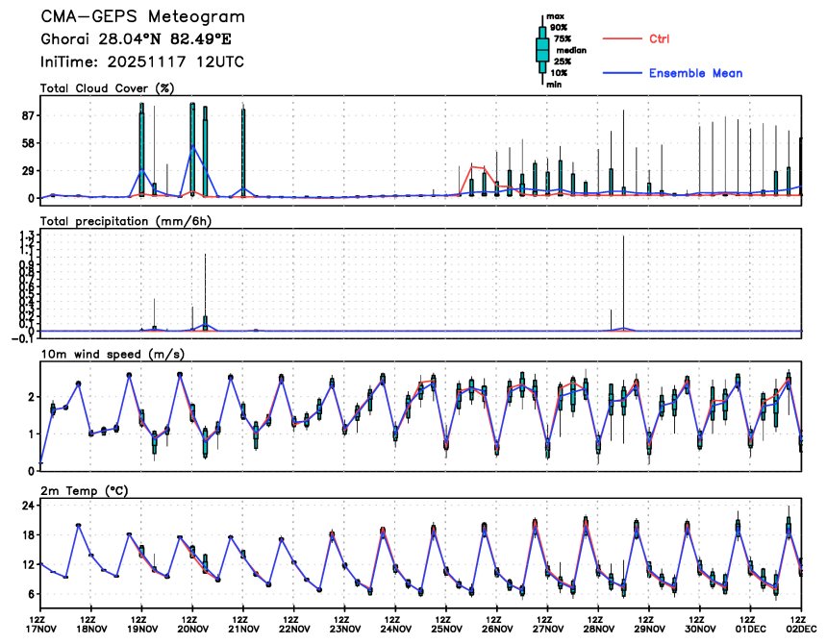This screenshot has height=644, width=827.
Task: Select the 10m wind speed panel title
Action: click(x=113, y=355)
